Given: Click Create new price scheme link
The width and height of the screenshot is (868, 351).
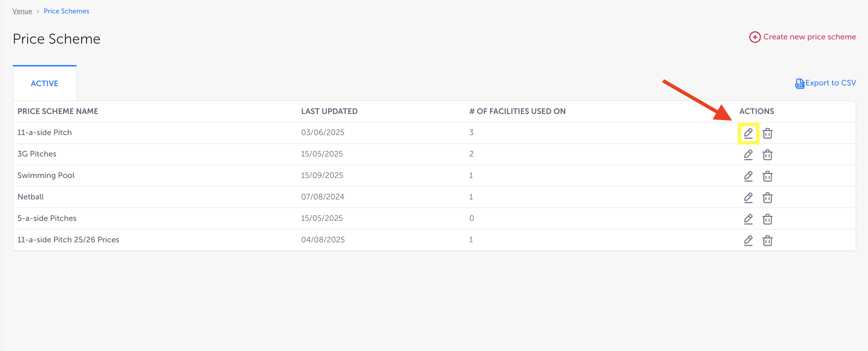Looking at the screenshot, I should pyautogui.click(x=809, y=37).
